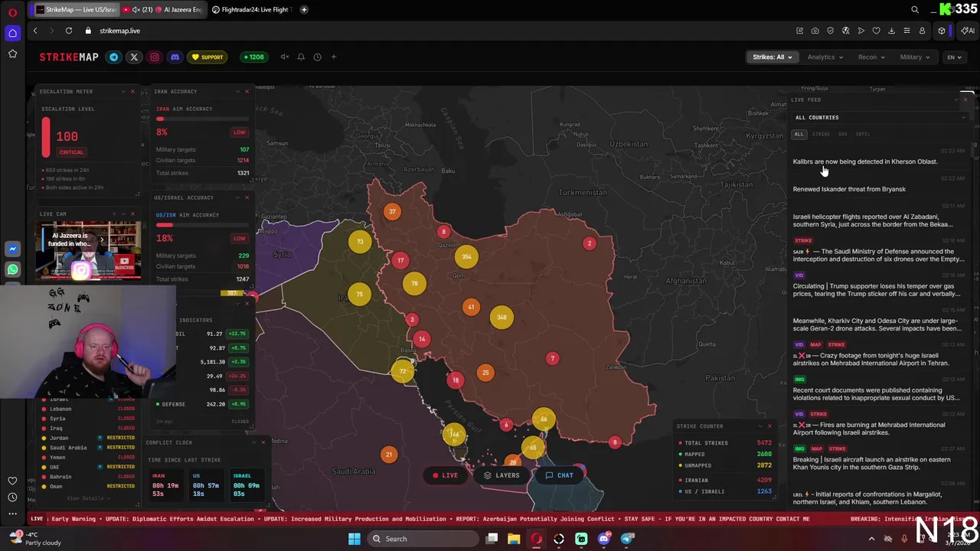980x551 pixels.
Task: Open the Recon dropdown menu
Action: point(871,57)
